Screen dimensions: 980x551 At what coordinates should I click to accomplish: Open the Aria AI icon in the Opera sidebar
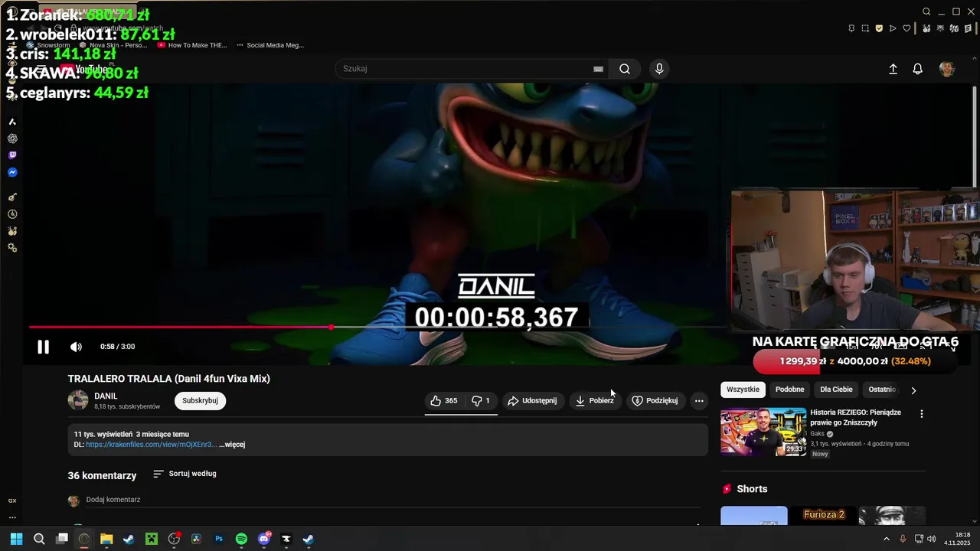pos(12,122)
